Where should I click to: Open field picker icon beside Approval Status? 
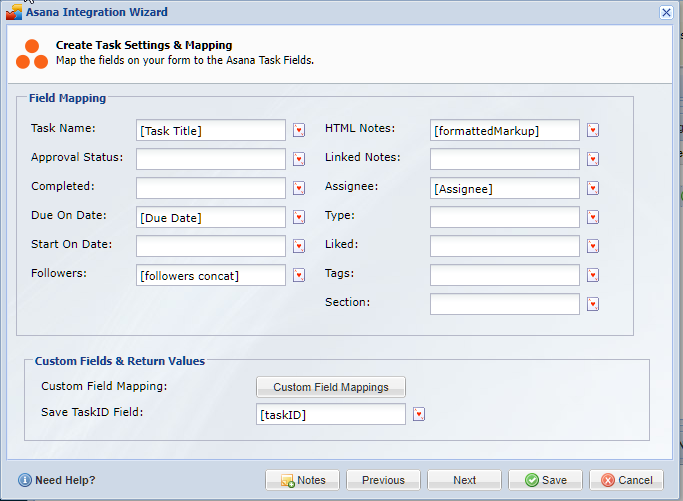(x=299, y=159)
